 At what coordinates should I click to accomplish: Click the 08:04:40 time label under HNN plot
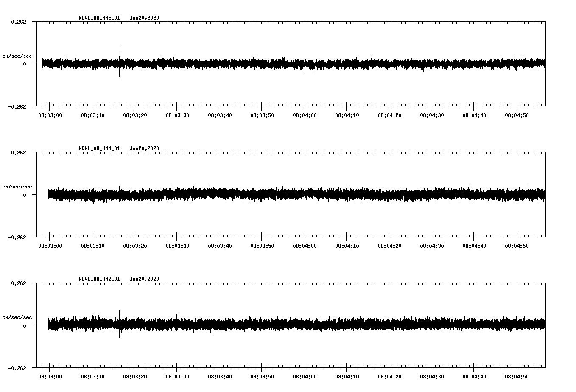click(474, 246)
